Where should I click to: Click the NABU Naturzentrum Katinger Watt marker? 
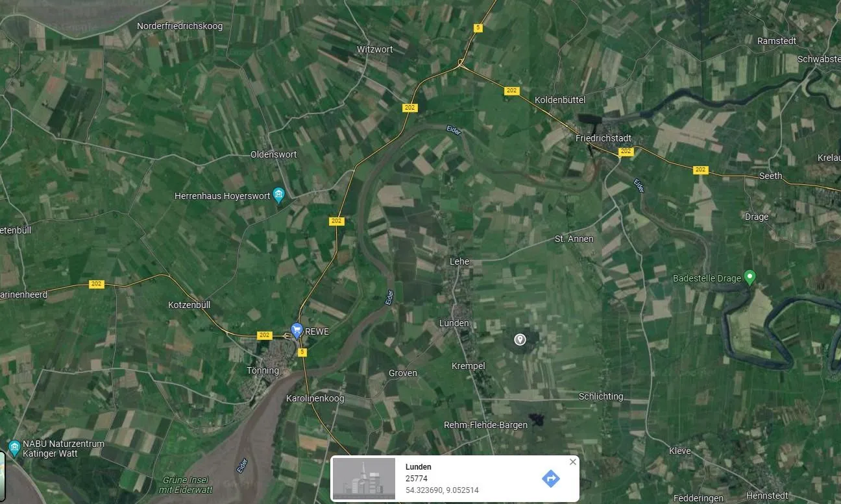(14, 448)
